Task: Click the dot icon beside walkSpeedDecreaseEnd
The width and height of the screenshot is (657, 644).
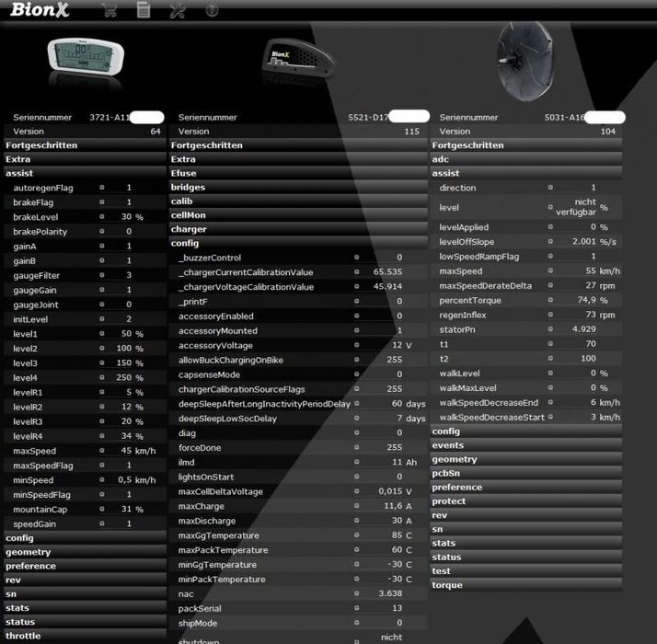Action: pos(550,402)
